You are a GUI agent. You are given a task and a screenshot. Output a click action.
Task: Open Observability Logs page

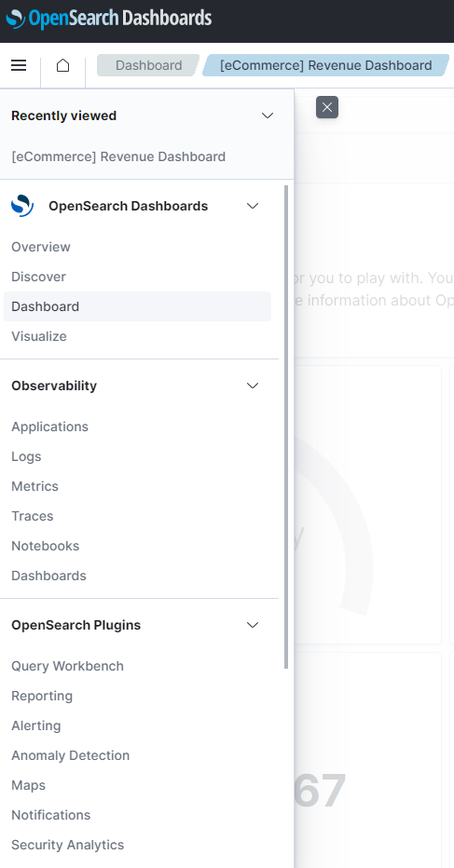[x=26, y=456]
